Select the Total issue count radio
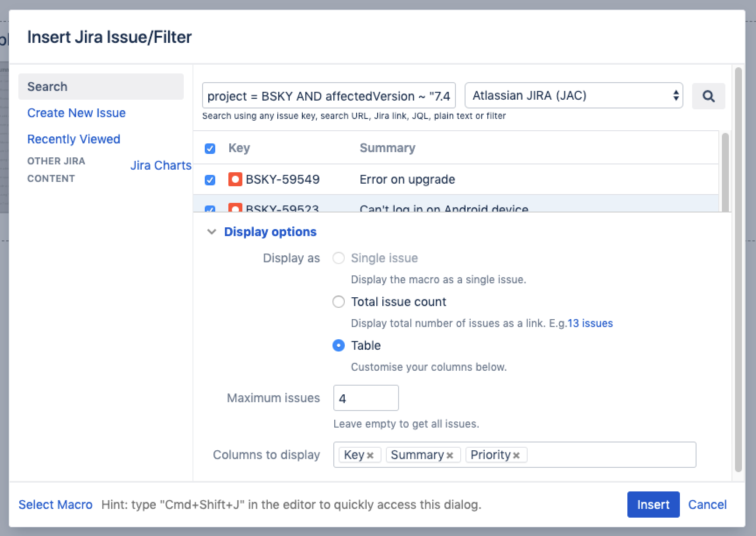 point(339,302)
